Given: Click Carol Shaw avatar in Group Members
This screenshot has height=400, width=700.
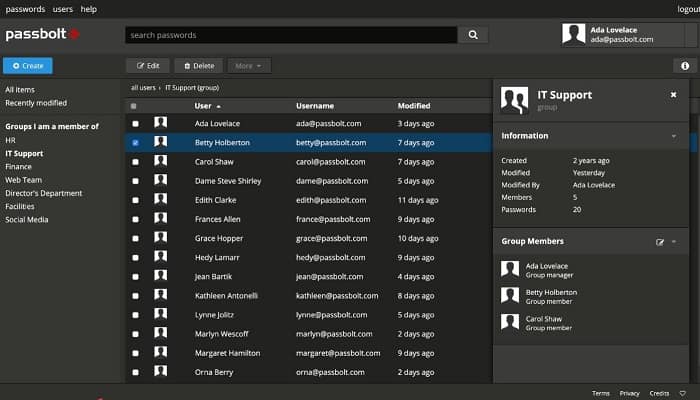Looking at the screenshot, I should pos(510,322).
